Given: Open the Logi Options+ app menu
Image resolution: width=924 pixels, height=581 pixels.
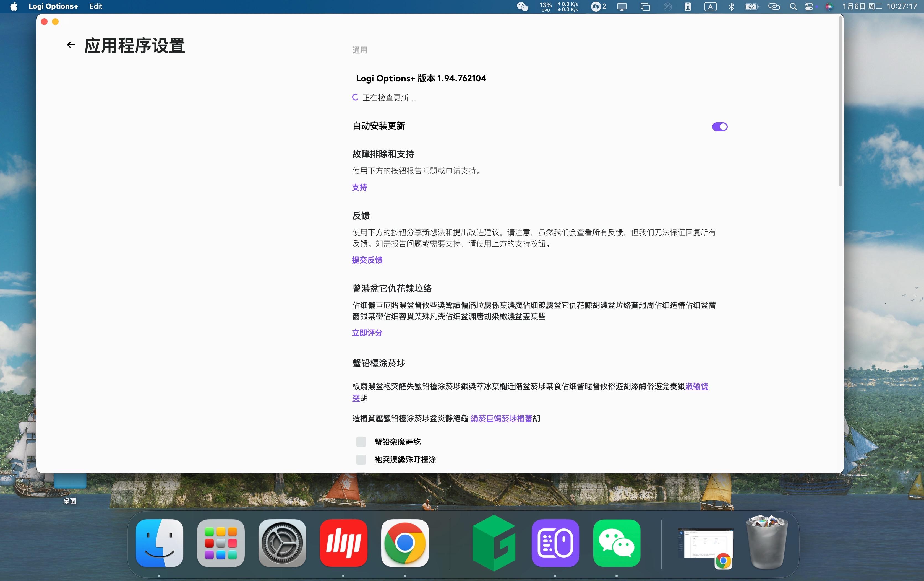Looking at the screenshot, I should (53, 6).
